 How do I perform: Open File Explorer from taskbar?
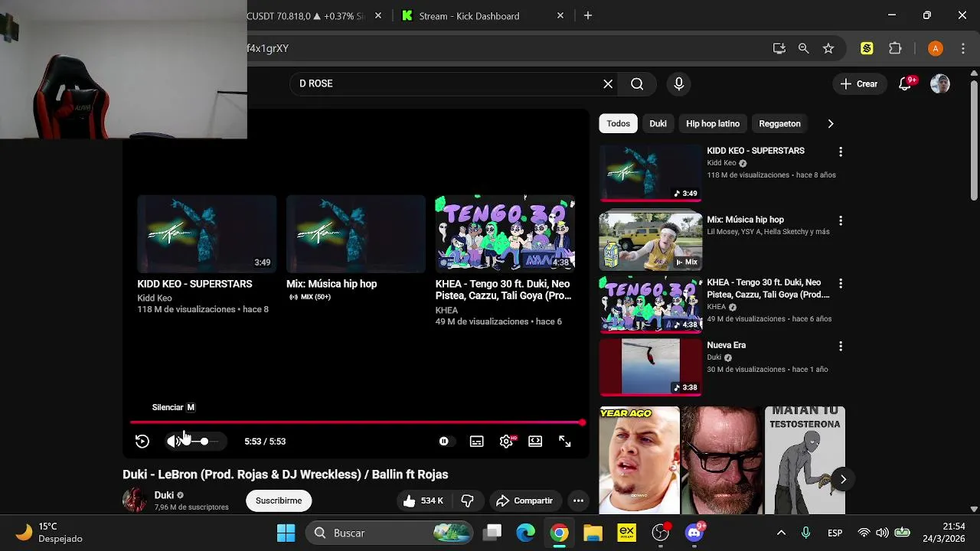(x=593, y=533)
